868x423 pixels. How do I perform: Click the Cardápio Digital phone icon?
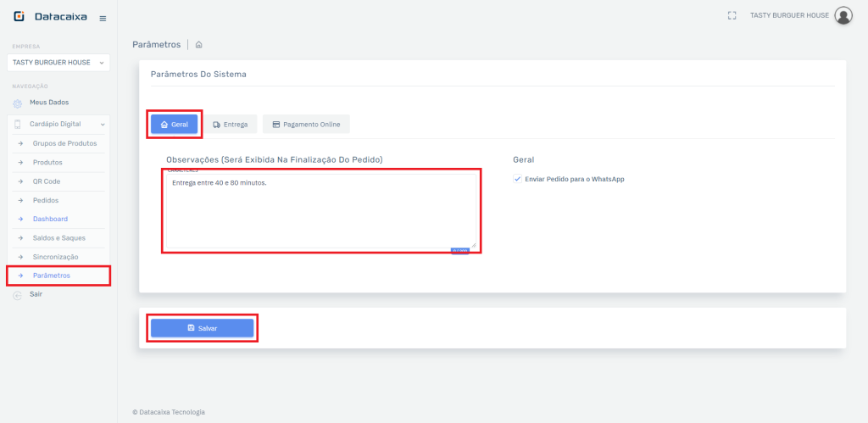pos(19,124)
